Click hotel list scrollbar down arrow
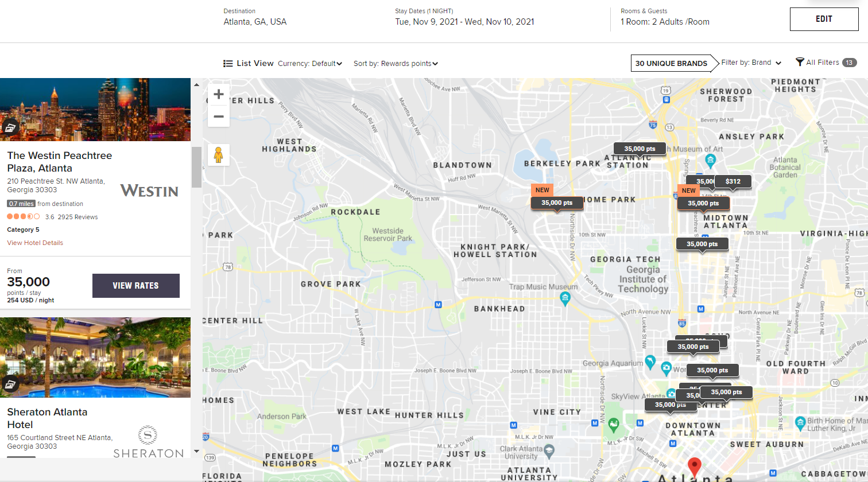Screen dimensions: 868x482 (197, 452)
